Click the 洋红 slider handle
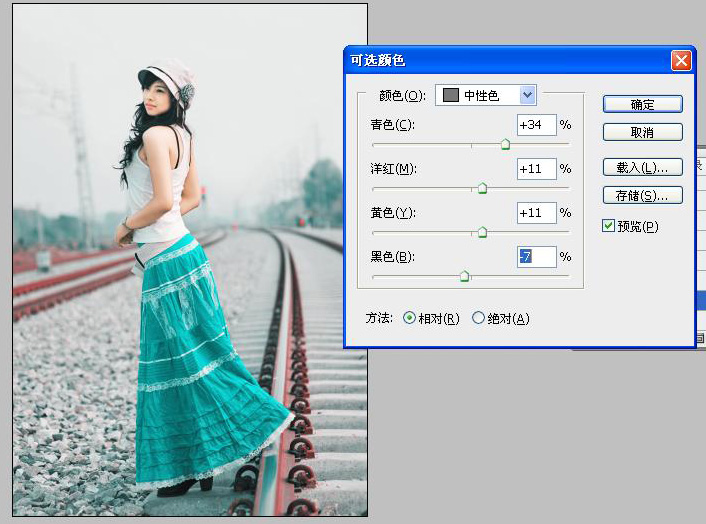706x524 pixels. tap(482, 188)
